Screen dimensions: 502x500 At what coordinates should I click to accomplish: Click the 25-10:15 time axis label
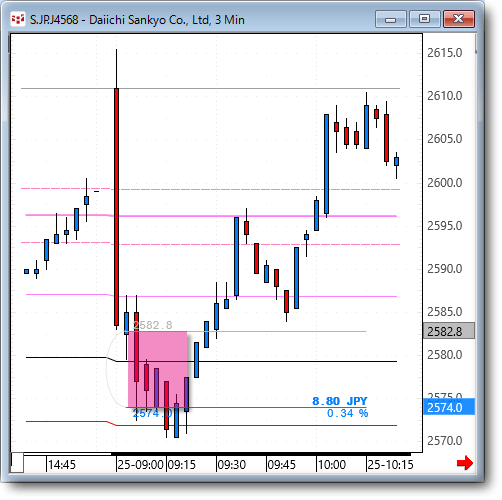(390, 464)
